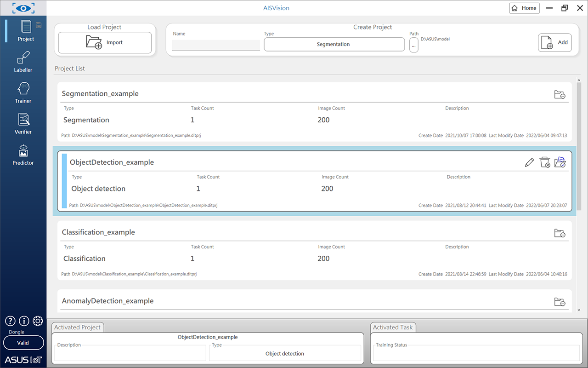The height and width of the screenshot is (368, 588).
Task: Go to Home via top button
Action: click(524, 8)
